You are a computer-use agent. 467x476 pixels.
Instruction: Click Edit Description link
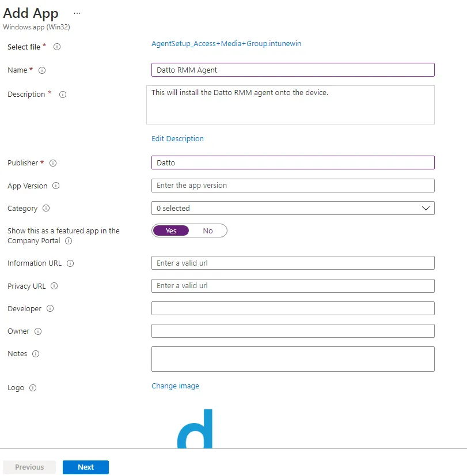177,139
